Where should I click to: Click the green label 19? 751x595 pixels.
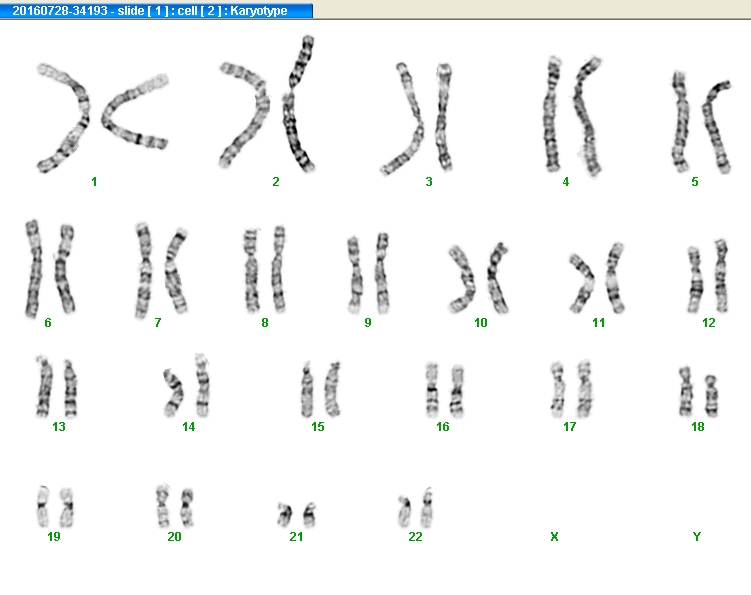pos(54,537)
